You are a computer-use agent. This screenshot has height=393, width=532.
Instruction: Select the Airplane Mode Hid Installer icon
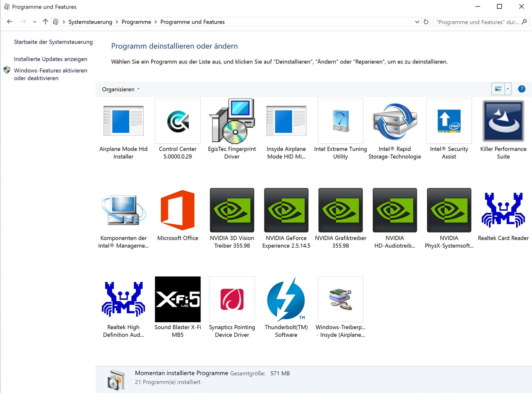pos(123,121)
